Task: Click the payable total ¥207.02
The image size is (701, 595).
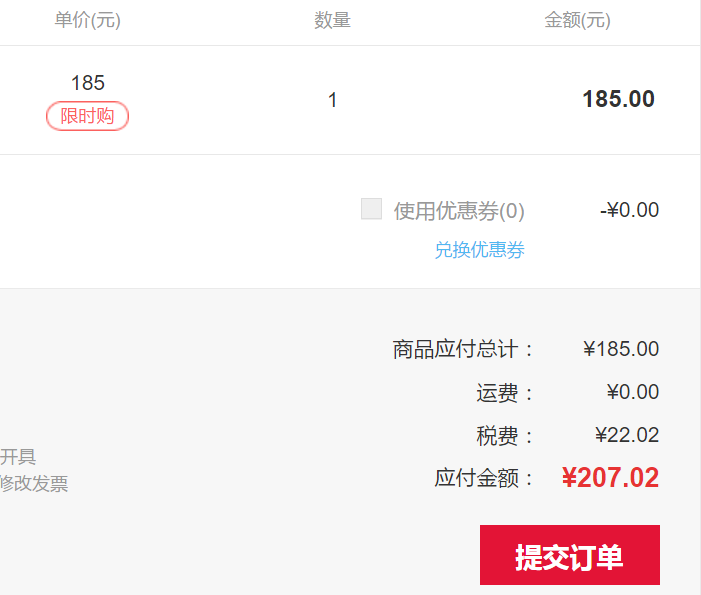Action: pos(610,477)
